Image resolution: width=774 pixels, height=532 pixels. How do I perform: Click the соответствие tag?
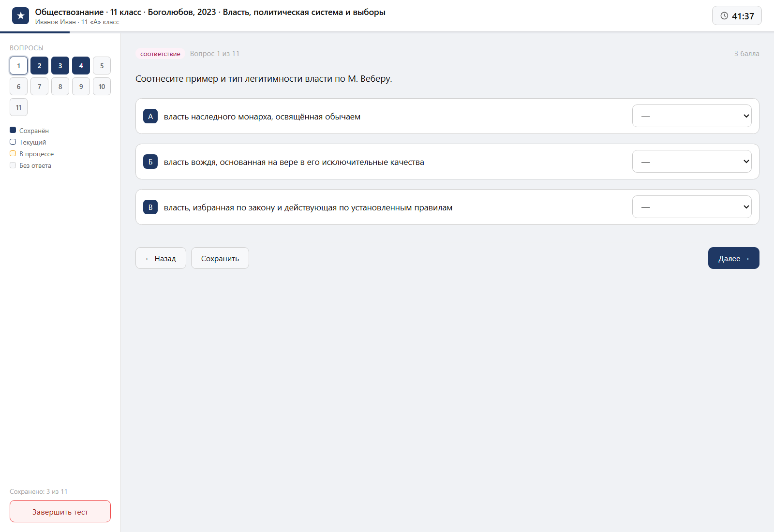(x=160, y=54)
